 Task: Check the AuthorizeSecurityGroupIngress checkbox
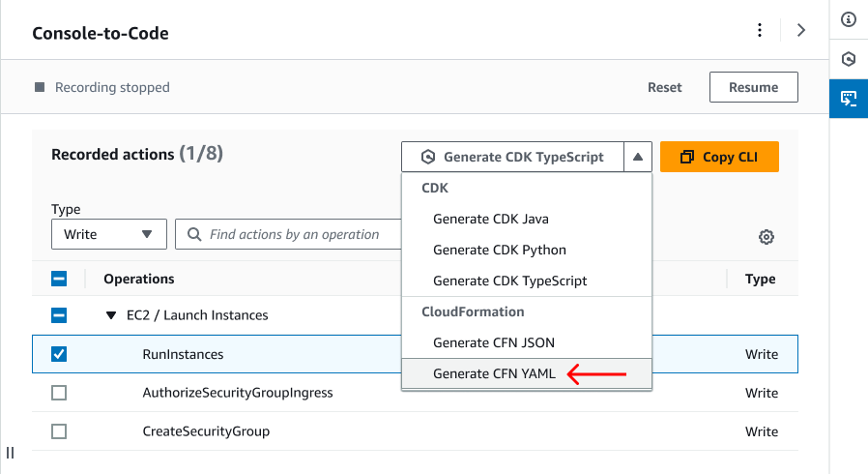59,393
